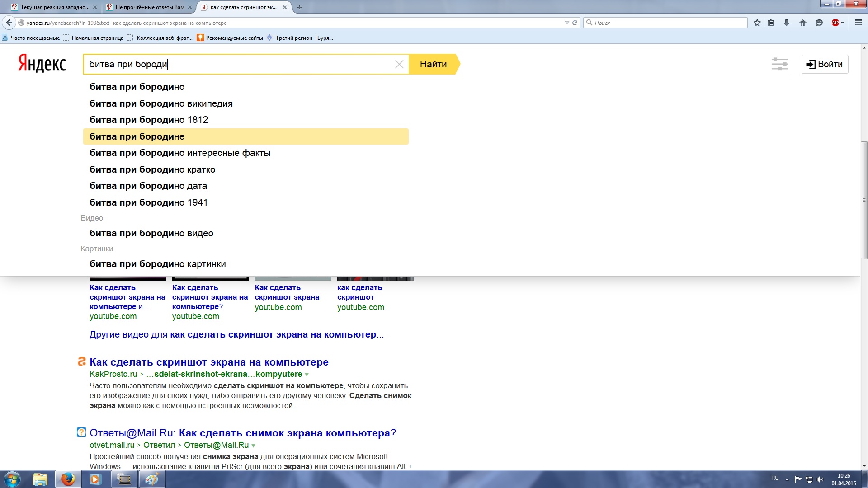
Task: Open bookmark 'Коллекция веб-фраг...'
Action: pyautogui.click(x=160, y=38)
